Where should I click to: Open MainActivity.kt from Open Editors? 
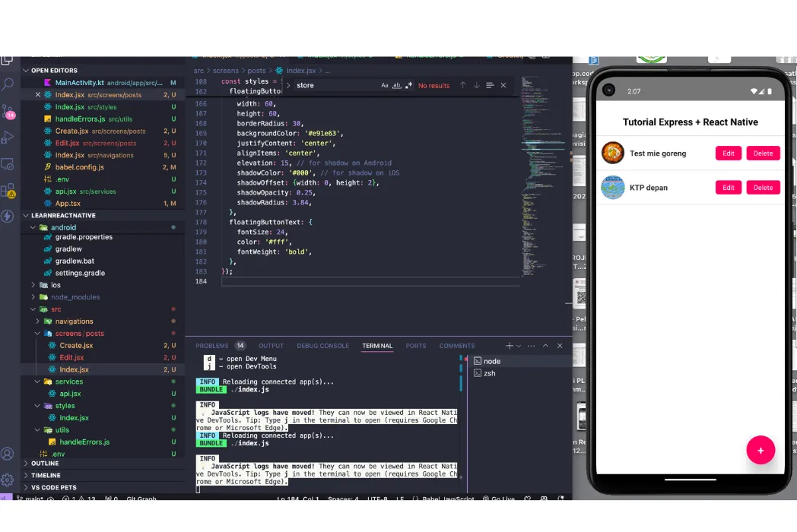[x=103, y=82]
